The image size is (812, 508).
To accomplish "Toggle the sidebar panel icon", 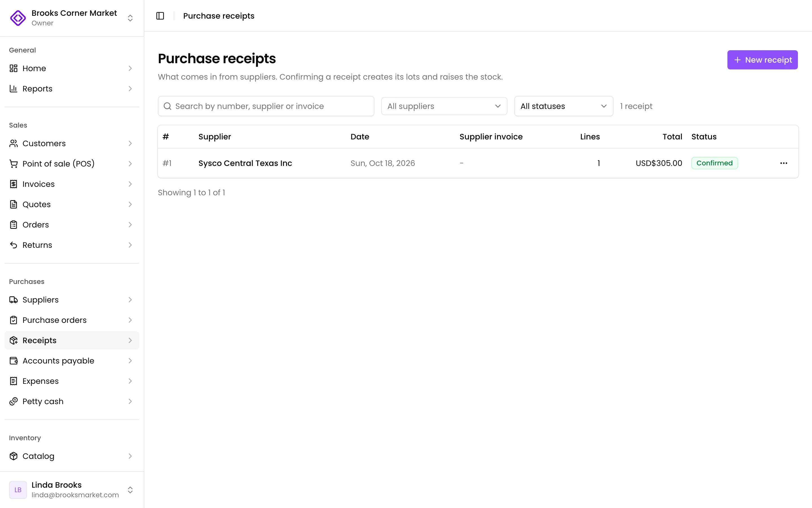I will coord(160,16).
